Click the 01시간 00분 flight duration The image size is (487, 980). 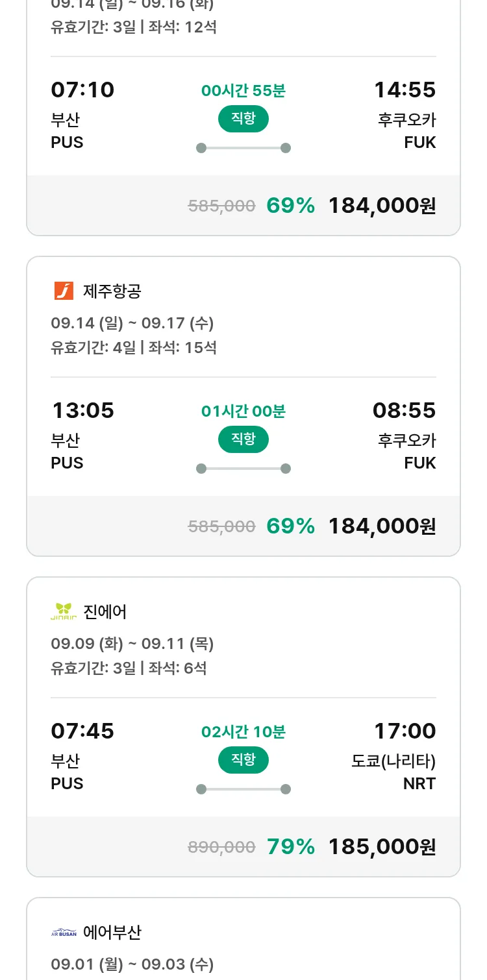pos(243,411)
